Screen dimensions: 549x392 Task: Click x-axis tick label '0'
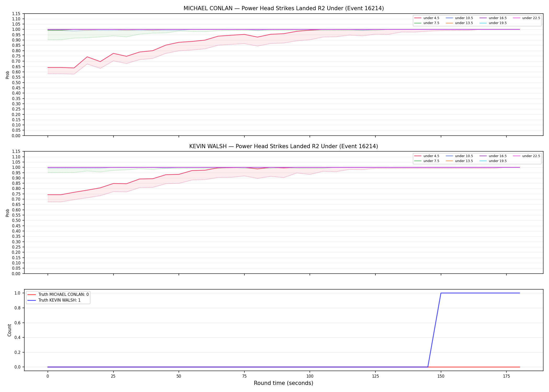pyautogui.click(x=48, y=377)
